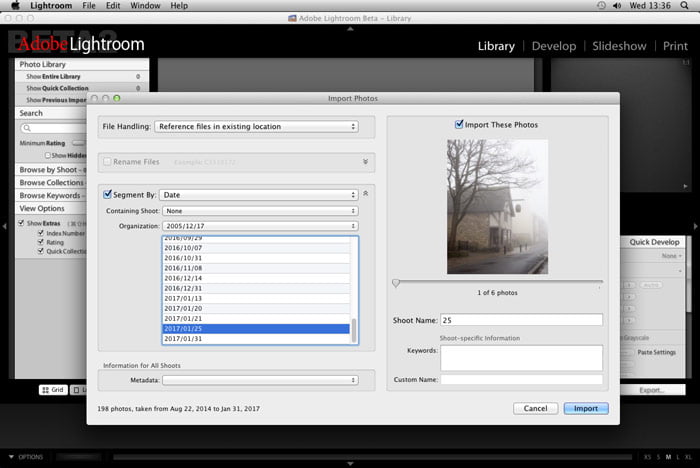
Task: Open the File menu
Action: 89,5
